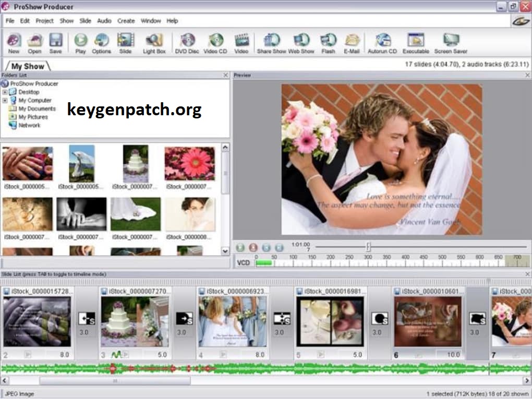Close the Preview panel
The height and width of the screenshot is (399, 532).
coord(527,75)
